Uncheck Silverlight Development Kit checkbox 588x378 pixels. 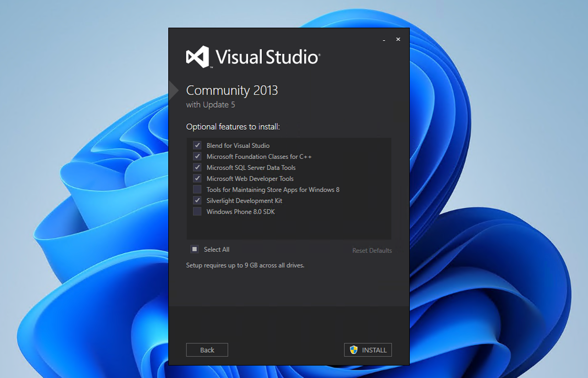click(197, 200)
